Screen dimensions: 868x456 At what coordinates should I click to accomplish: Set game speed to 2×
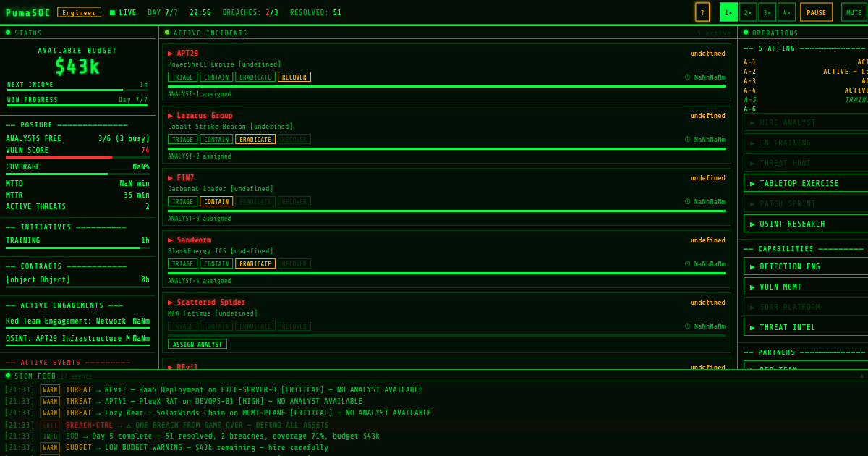point(748,12)
